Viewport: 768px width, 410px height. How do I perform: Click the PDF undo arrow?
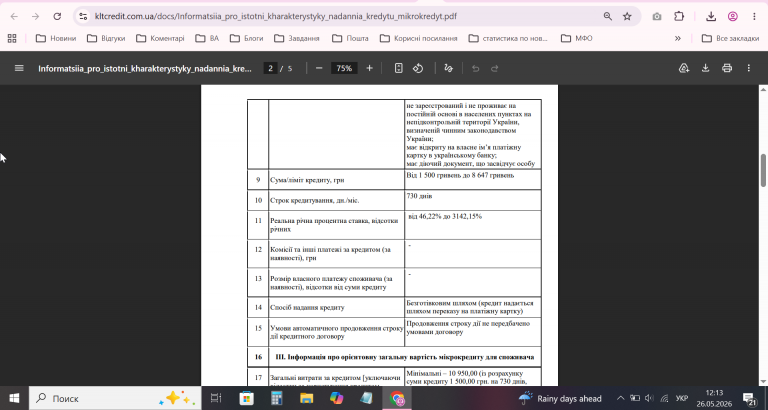(475, 68)
